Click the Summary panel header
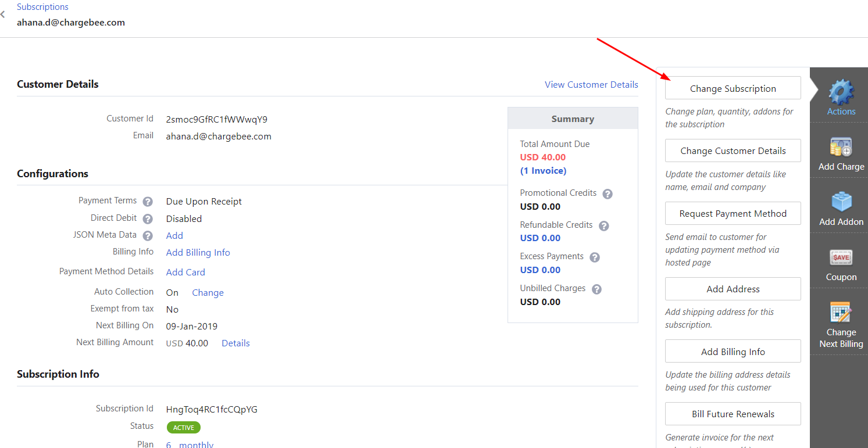Image resolution: width=868 pixels, height=448 pixels. pos(573,119)
